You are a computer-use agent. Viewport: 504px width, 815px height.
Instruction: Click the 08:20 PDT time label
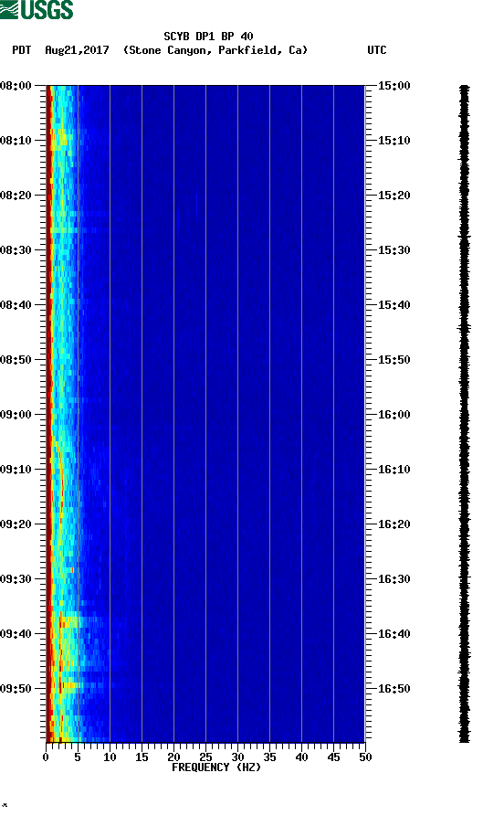[16, 196]
